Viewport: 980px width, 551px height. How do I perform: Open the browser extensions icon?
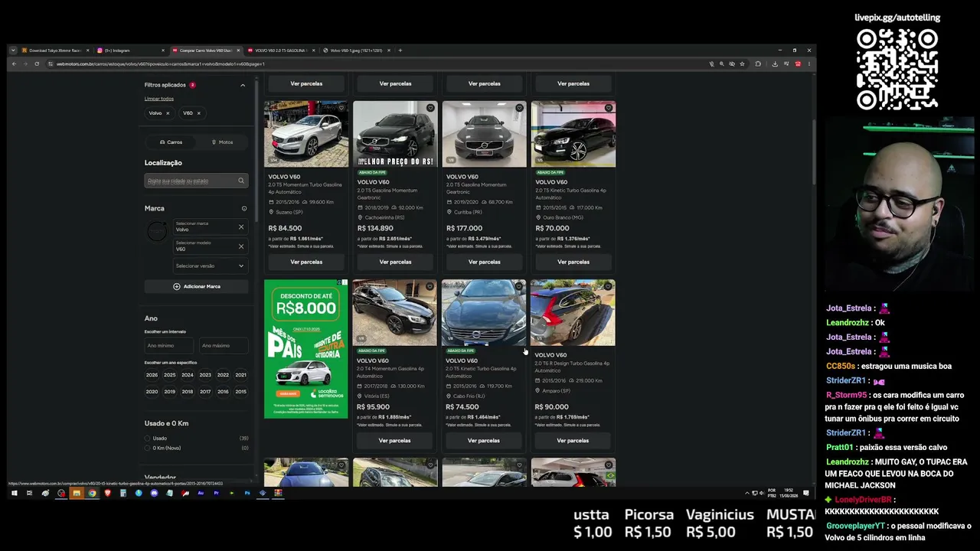coord(758,64)
